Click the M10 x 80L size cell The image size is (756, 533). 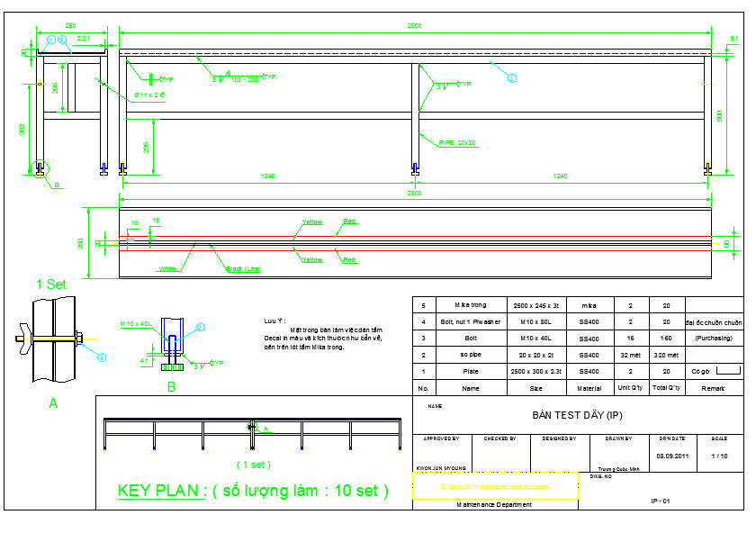tap(535, 320)
